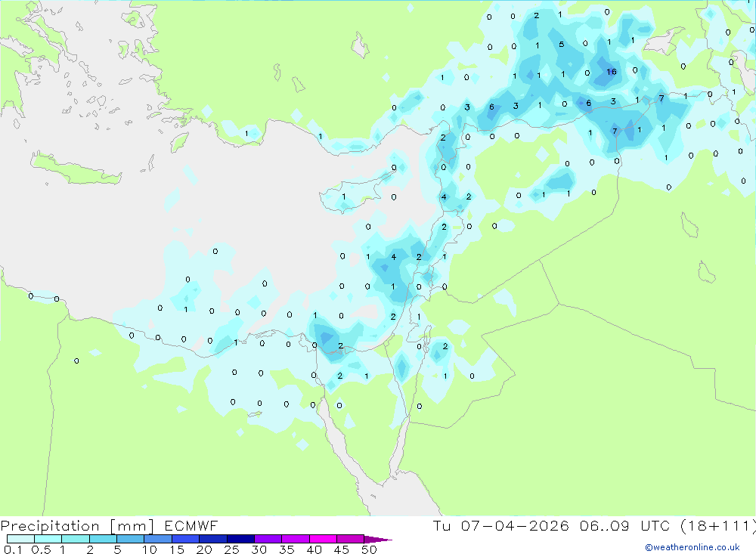Click the "50" legend scale label

pyautogui.click(x=370, y=549)
